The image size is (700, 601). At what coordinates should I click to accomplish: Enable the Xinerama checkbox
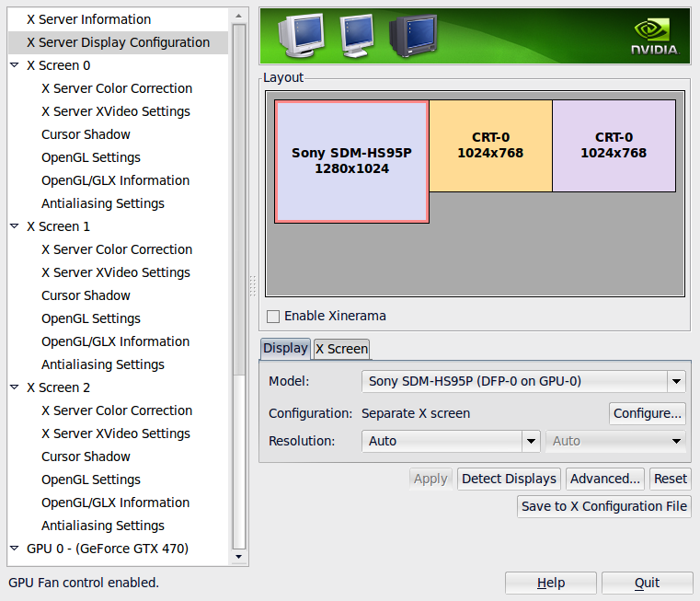273,317
